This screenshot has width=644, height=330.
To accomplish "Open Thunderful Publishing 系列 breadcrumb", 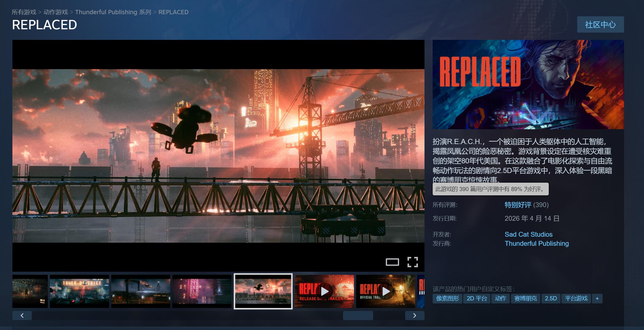I will pos(113,12).
